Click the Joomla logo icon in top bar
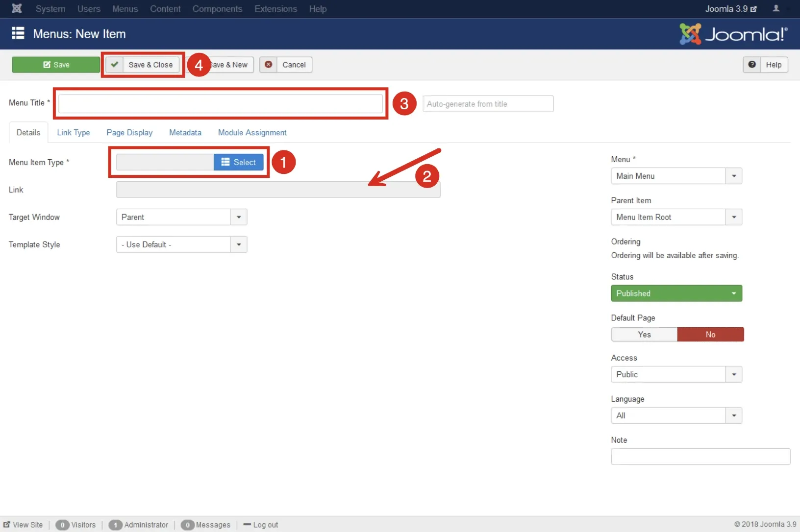This screenshot has height=532, width=800. click(x=17, y=8)
